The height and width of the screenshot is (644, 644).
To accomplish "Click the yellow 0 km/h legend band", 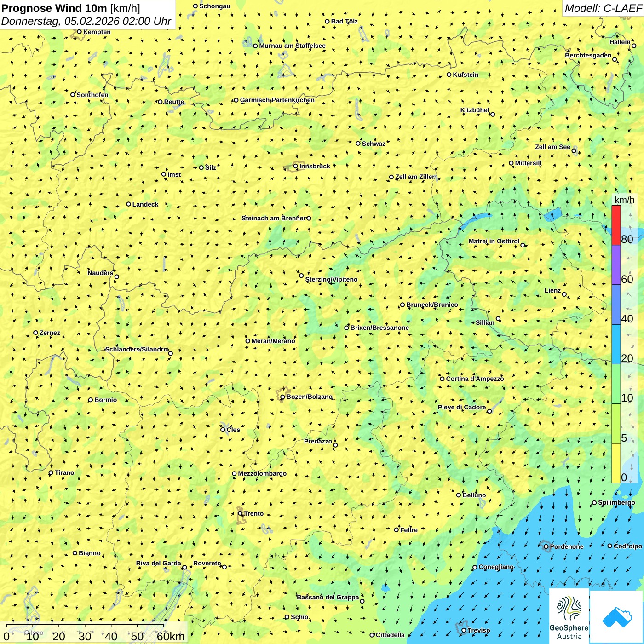I will [x=616, y=463].
